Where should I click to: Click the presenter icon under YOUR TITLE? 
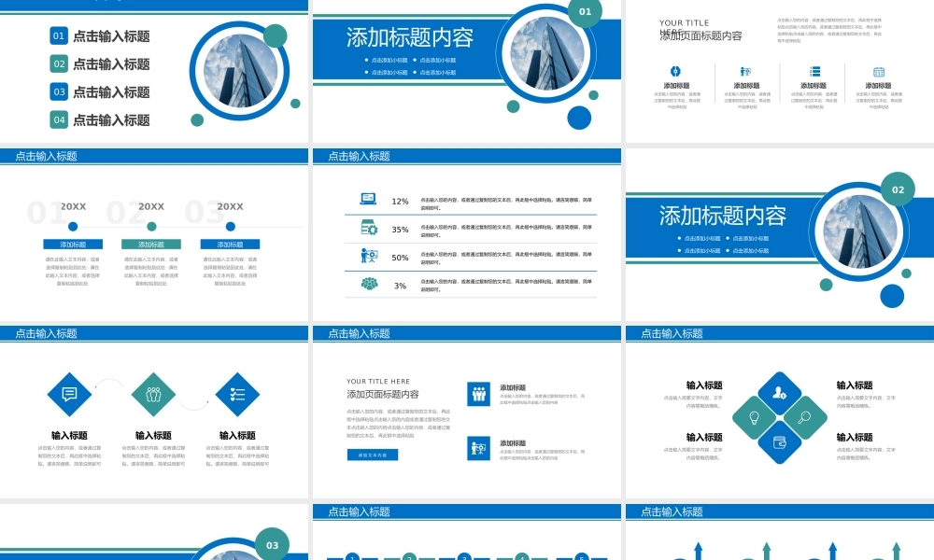point(745,72)
